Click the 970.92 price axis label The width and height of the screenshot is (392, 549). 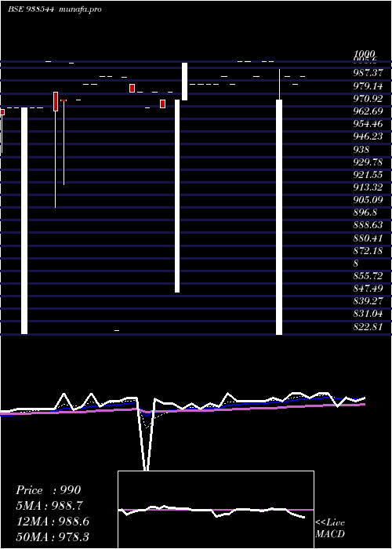tap(368, 98)
